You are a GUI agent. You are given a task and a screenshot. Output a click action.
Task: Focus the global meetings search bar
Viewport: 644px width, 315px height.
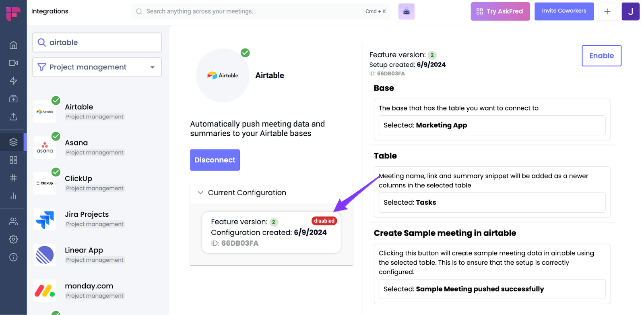click(x=261, y=11)
